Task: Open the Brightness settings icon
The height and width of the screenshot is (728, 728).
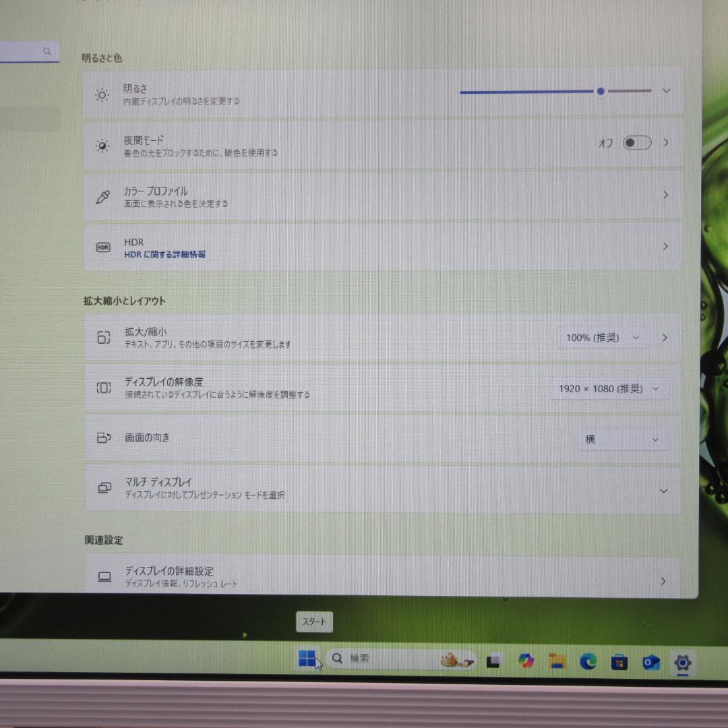Action: coord(102,94)
